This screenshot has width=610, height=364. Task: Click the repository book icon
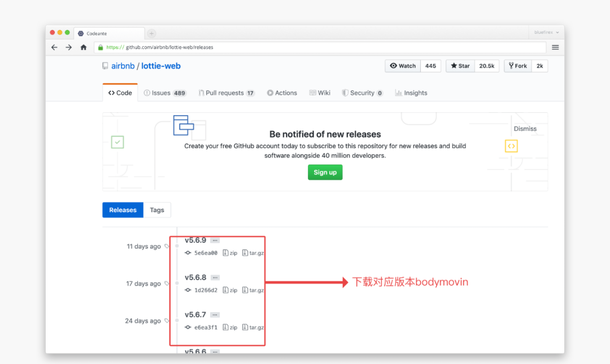[105, 65]
